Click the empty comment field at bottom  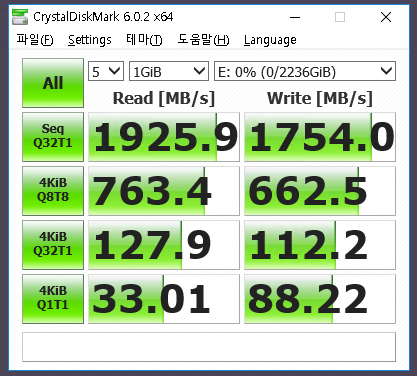(x=209, y=347)
